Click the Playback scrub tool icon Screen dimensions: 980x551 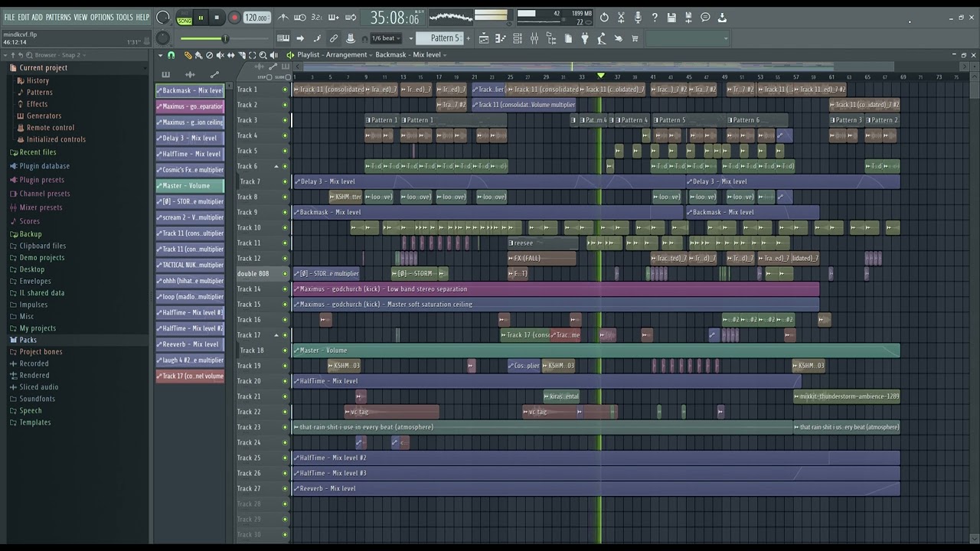273,55
